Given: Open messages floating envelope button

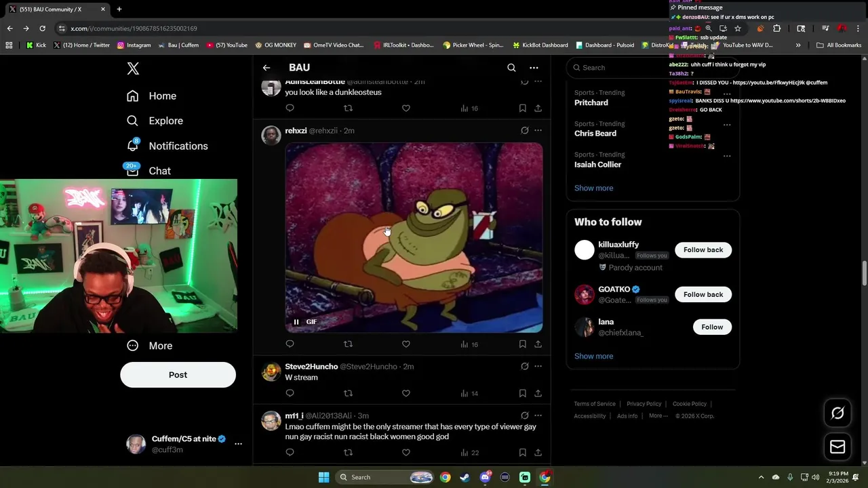Looking at the screenshot, I should click(x=837, y=447).
